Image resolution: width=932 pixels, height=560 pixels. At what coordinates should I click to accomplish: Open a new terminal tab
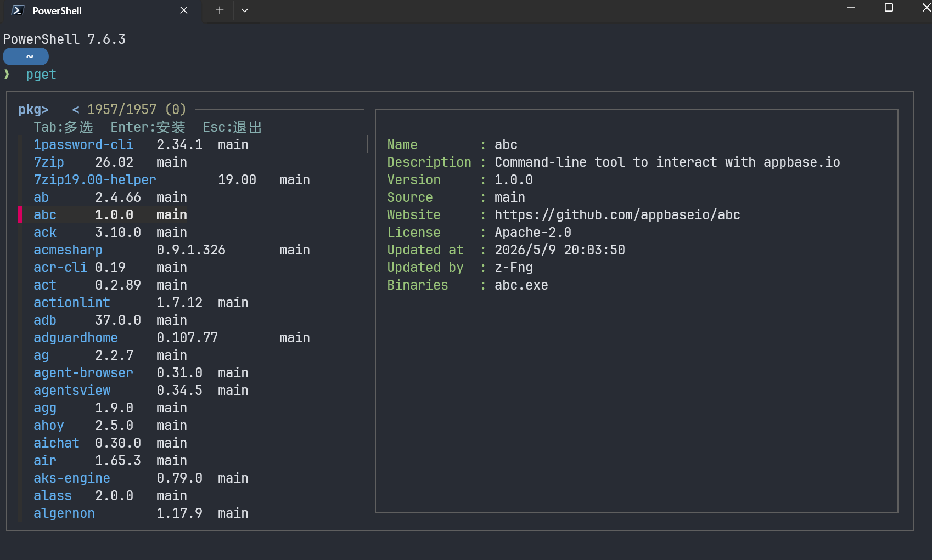click(220, 10)
